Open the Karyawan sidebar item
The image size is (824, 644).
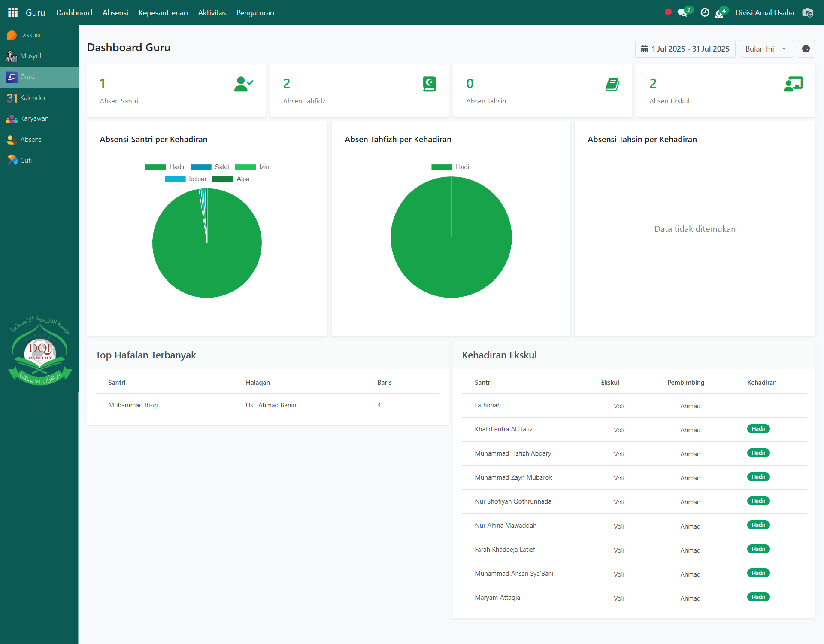[34, 118]
